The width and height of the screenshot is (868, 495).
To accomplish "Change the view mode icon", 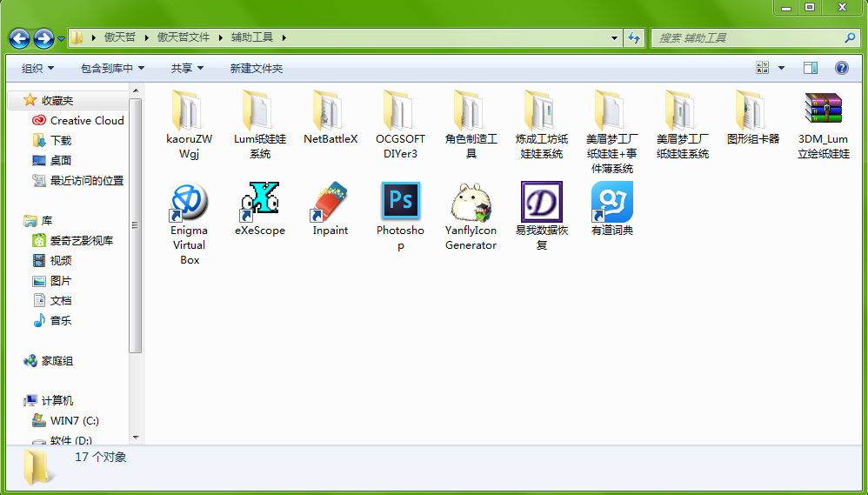I will click(x=762, y=68).
